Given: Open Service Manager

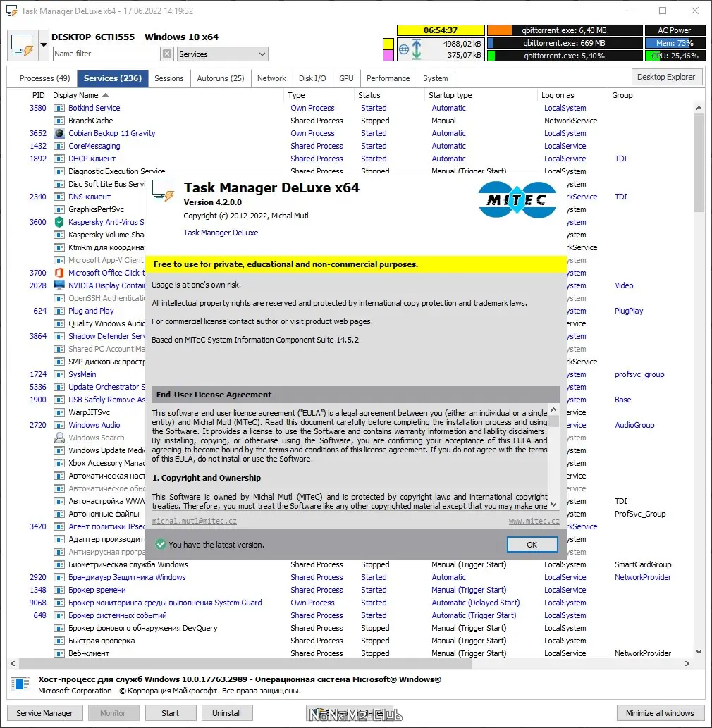Looking at the screenshot, I should point(44,713).
